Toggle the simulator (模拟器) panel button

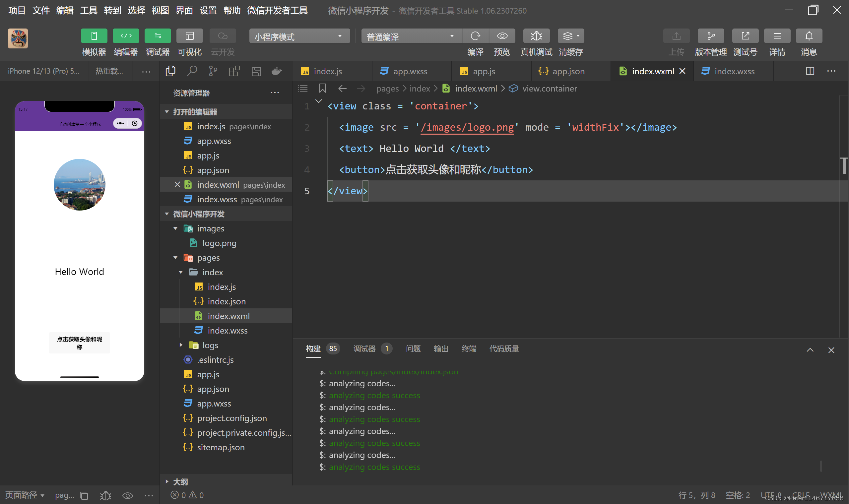click(x=94, y=36)
